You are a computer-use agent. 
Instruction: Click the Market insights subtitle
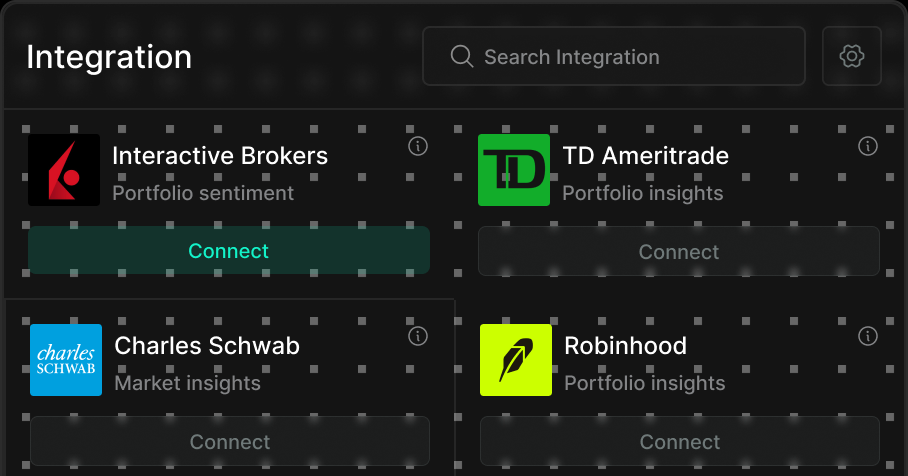tap(188, 383)
